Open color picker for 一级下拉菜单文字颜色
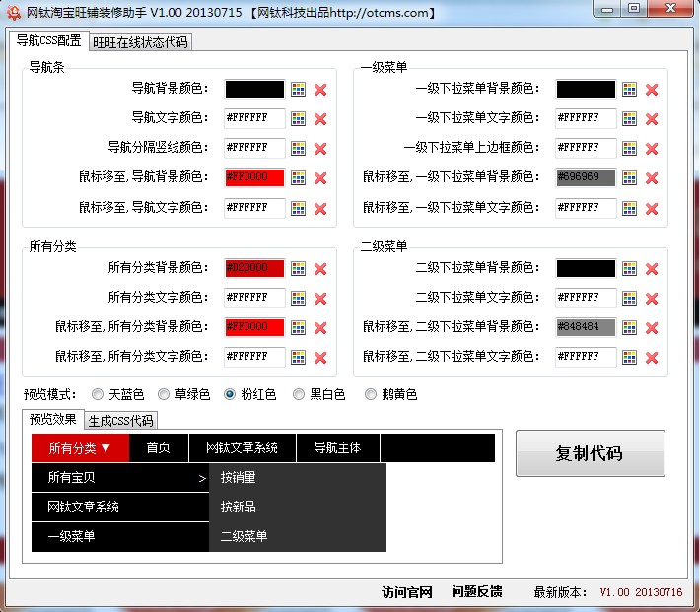 tap(629, 118)
